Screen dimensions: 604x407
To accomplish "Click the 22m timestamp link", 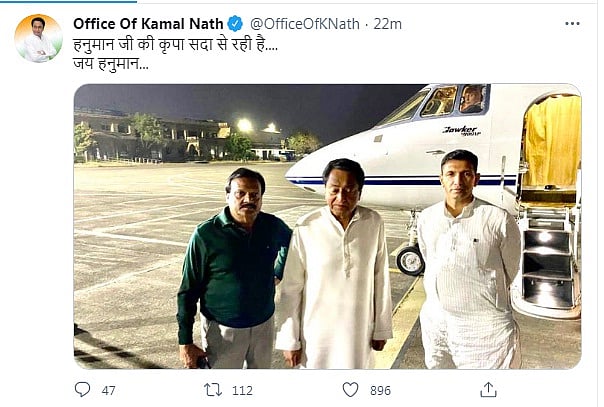I will tap(389, 23).
